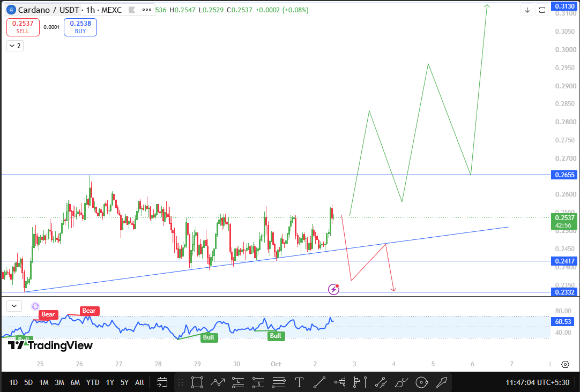Click the spread value 0.0001

coord(51,27)
